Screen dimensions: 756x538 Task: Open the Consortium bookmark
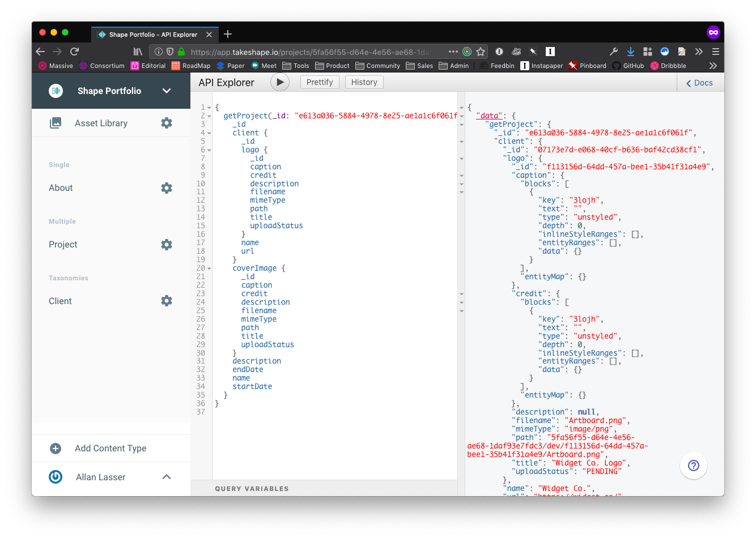(x=102, y=66)
